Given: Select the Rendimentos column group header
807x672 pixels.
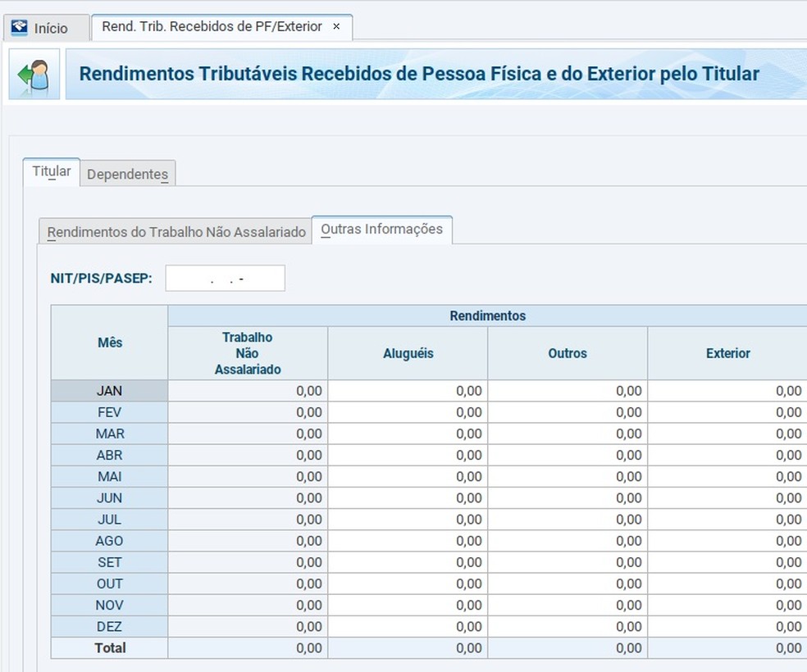Looking at the screenshot, I should [487, 315].
